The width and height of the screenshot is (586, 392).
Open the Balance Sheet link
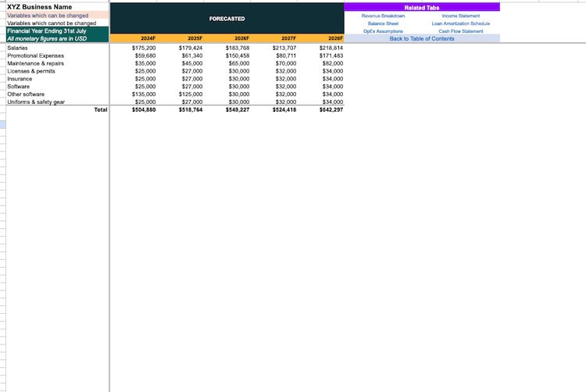(x=383, y=23)
